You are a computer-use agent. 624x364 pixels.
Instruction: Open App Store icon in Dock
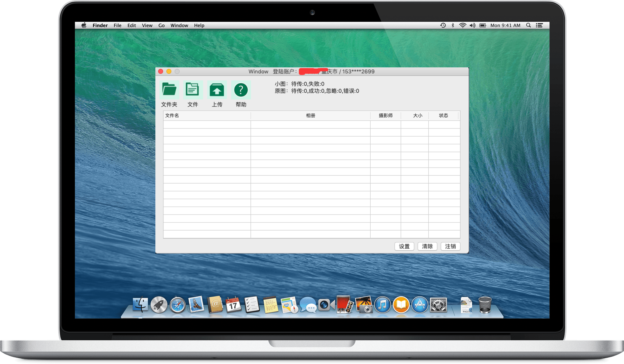click(420, 304)
